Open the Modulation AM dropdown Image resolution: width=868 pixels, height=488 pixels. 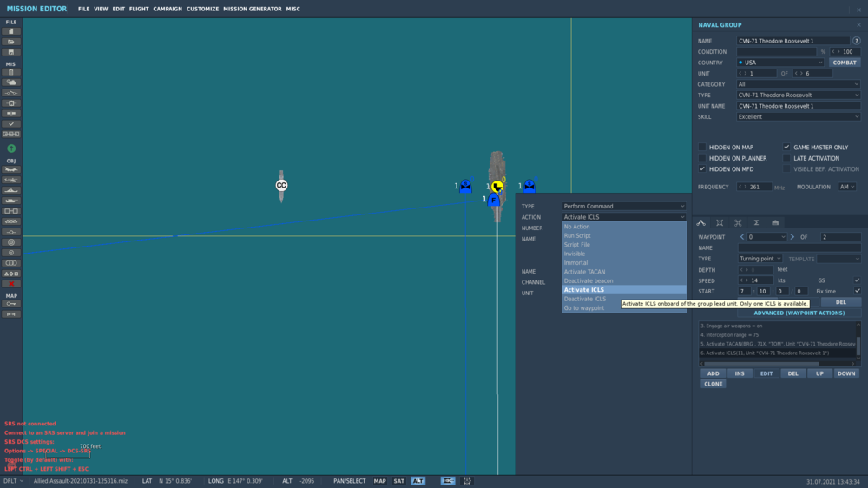846,187
